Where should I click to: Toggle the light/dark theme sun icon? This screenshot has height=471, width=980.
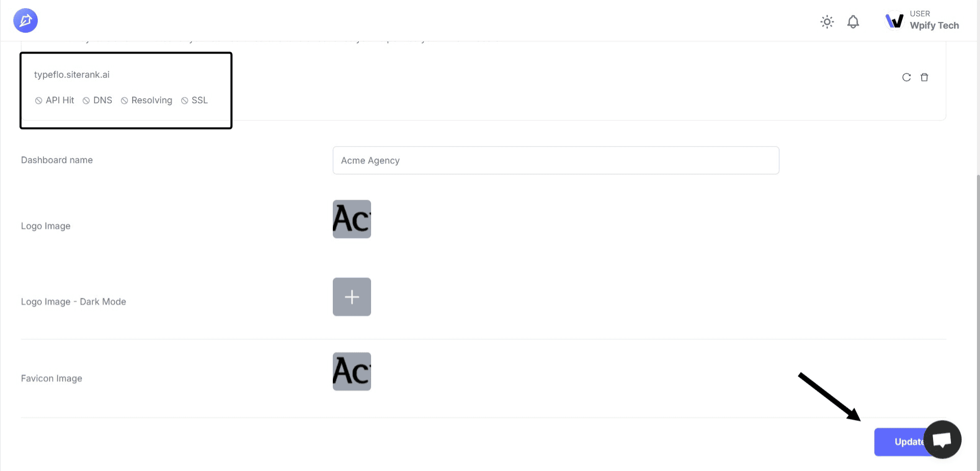827,21
